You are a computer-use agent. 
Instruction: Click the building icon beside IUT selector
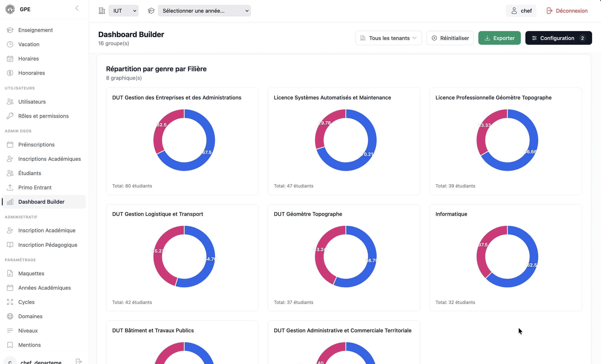(x=102, y=11)
